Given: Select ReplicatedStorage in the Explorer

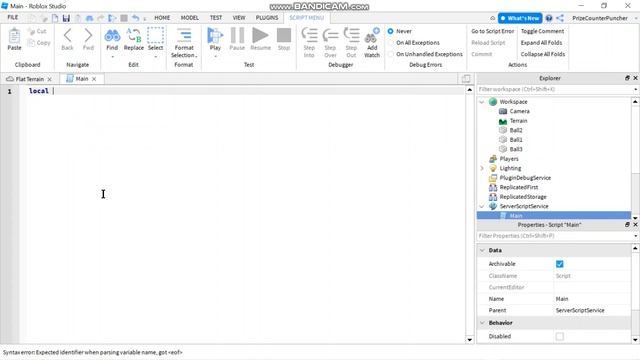Looking at the screenshot, I should [523, 197].
